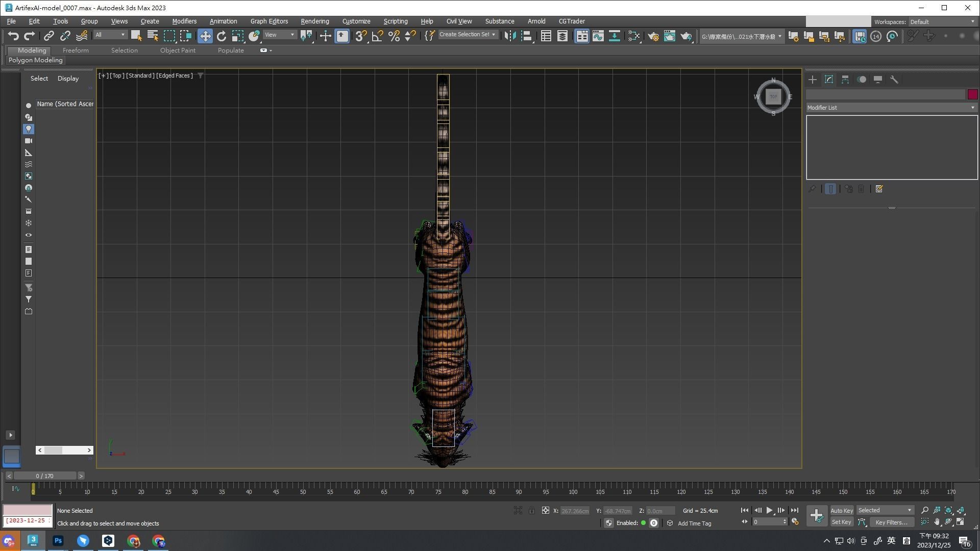Switch to the Freeform ribbon tab
The width and height of the screenshot is (980, 551).
click(76, 51)
